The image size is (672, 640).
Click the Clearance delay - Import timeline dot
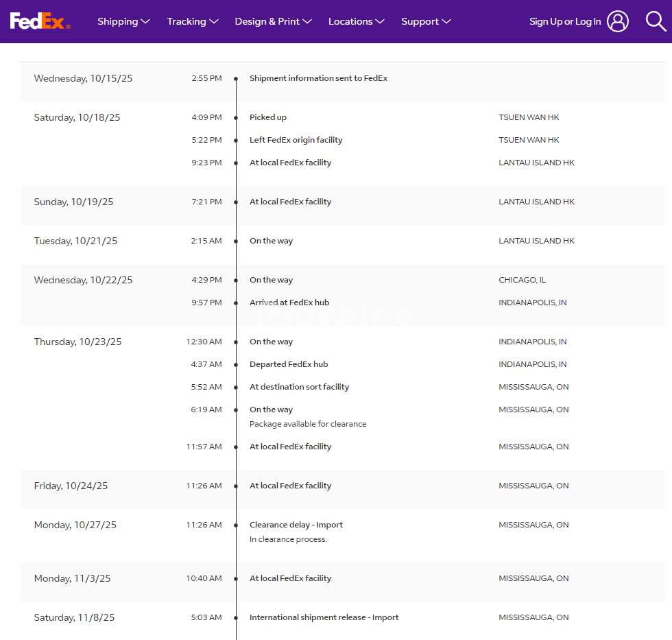(x=236, y=525)
